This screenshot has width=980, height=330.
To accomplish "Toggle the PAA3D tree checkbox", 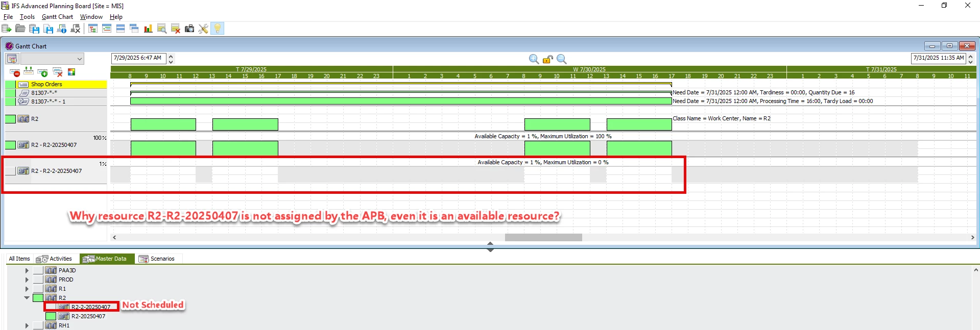I will point(38,270).
